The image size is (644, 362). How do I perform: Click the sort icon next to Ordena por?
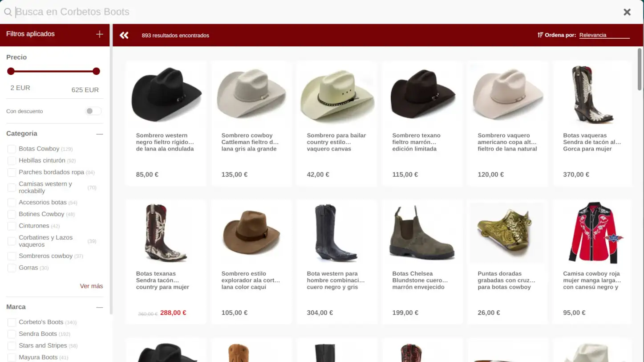540,35
